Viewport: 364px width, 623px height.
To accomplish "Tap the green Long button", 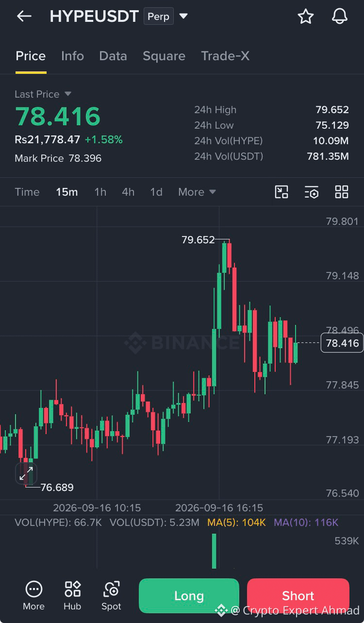I will tap(189, 596).
